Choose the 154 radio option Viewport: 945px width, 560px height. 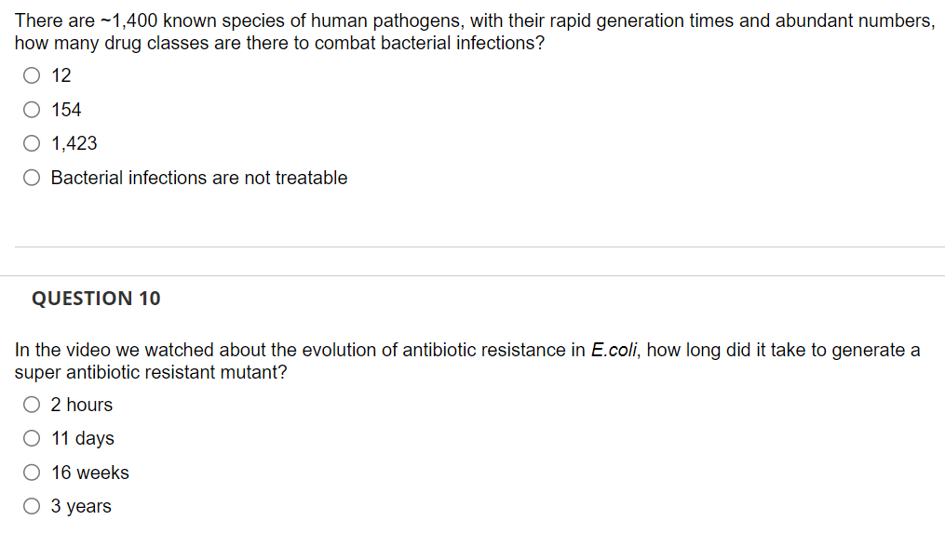coord(32,110)
